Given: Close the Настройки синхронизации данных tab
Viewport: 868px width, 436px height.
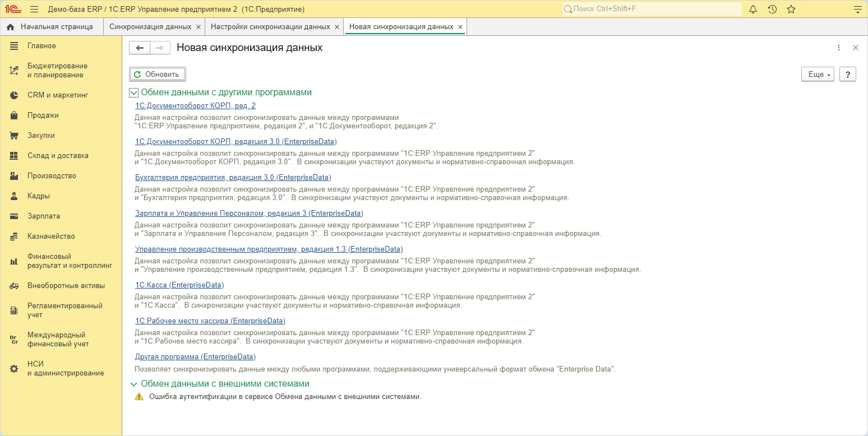Looking at the screenshot, I should coord(336,27).
